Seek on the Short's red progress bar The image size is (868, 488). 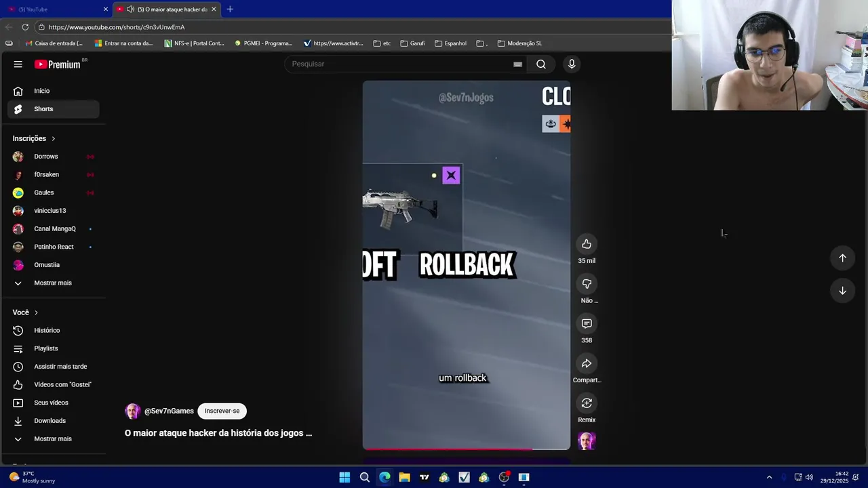467,449
